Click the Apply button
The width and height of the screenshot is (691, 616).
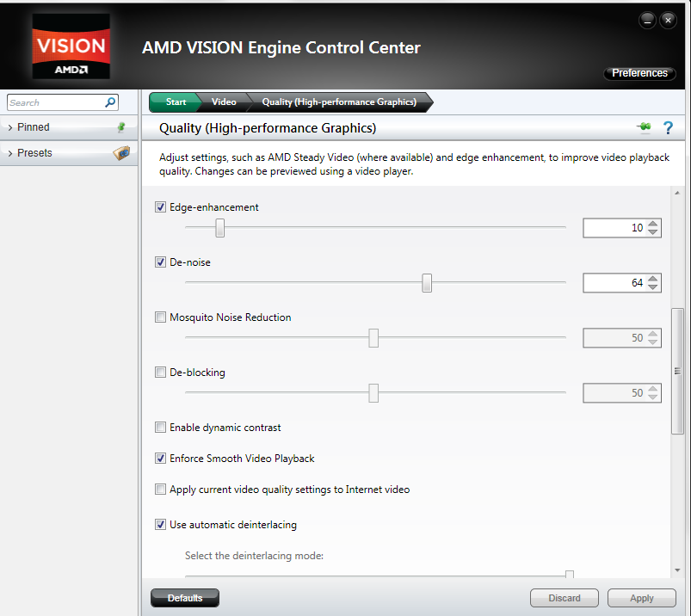(641, 598)
